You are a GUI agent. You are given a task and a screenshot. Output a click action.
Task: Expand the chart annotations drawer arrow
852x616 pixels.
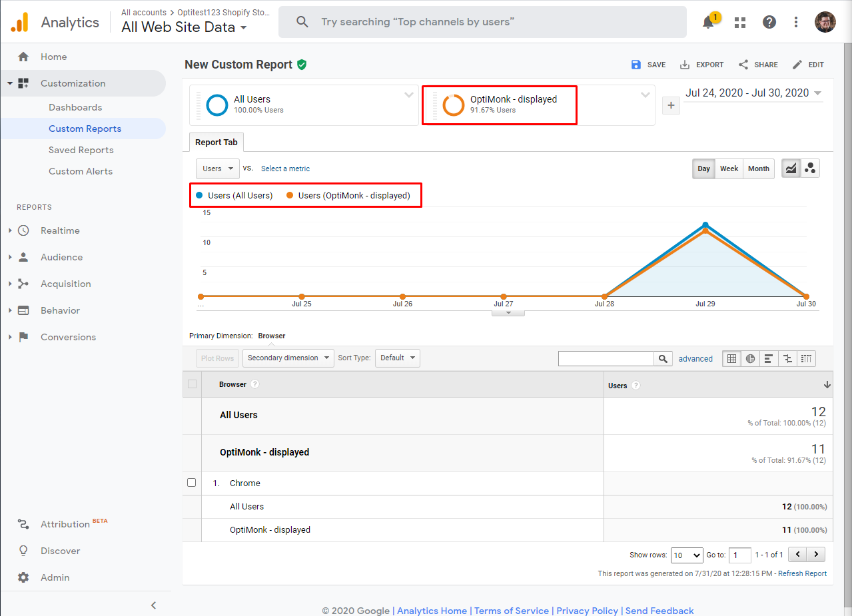click(508, 313)
